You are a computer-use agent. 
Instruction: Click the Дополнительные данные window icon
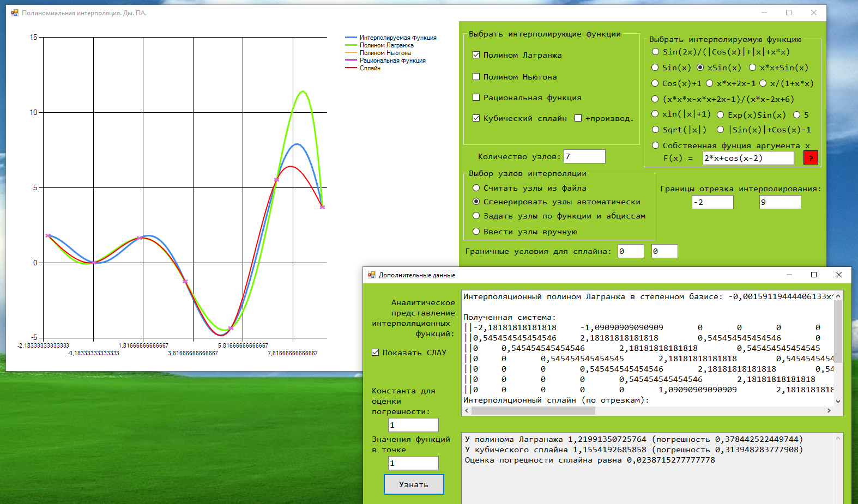coord(371,275)
